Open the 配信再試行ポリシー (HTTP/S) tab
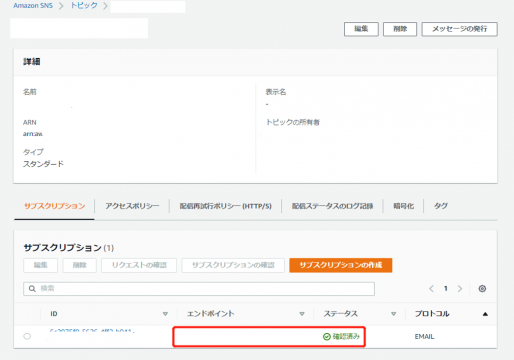Screen dimensions: 514x360 (x=226, y=206)
